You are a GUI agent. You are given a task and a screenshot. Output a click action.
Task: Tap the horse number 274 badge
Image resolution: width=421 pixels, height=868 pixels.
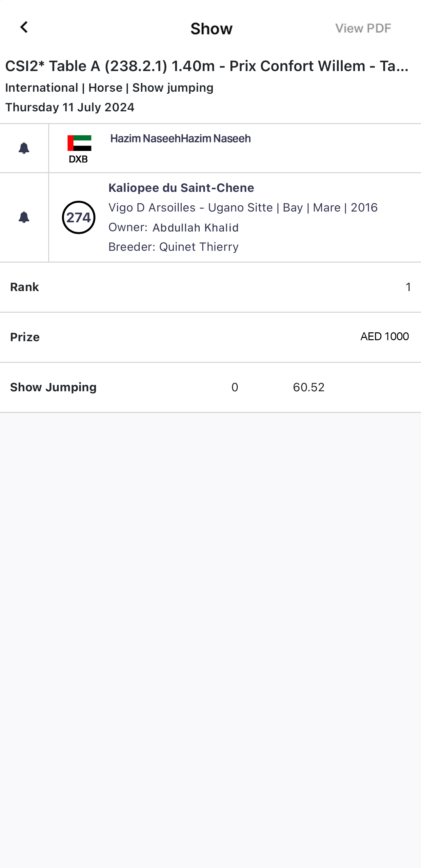pyautogui.click(x=79, y=217)
